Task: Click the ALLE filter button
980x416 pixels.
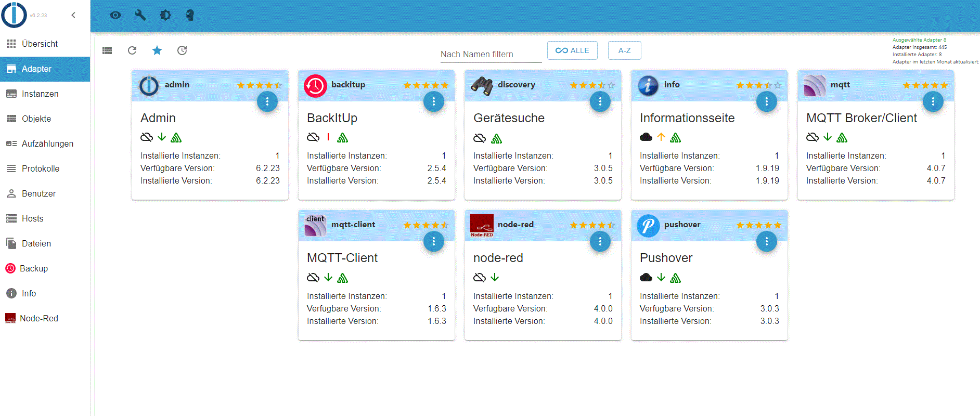Action: click(572, 50)
